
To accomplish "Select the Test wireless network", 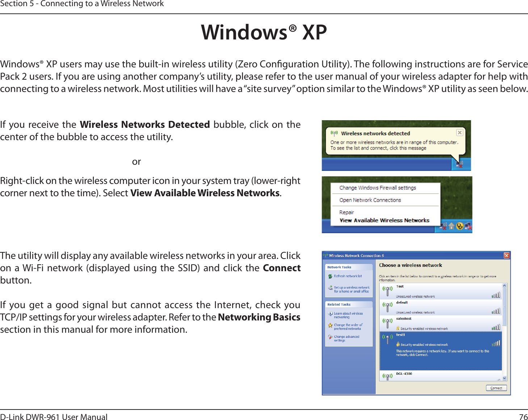I will tap(440, 291).
